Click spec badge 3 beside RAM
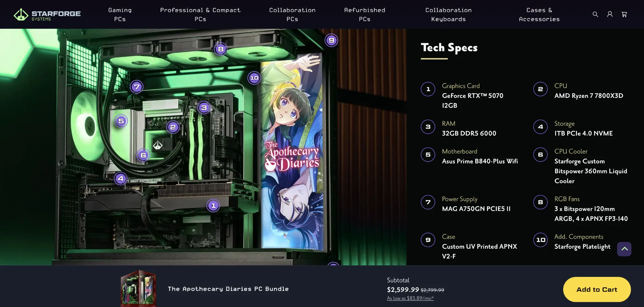 pyautogui.click(x=428, y=127)
